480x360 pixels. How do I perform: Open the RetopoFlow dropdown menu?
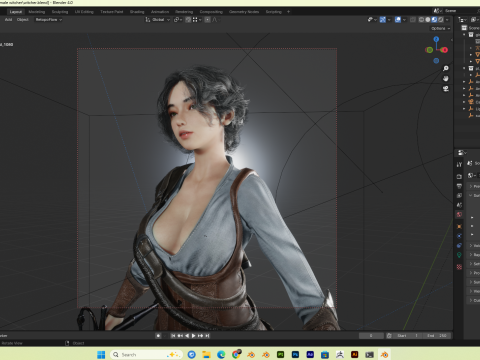point(49,20)
